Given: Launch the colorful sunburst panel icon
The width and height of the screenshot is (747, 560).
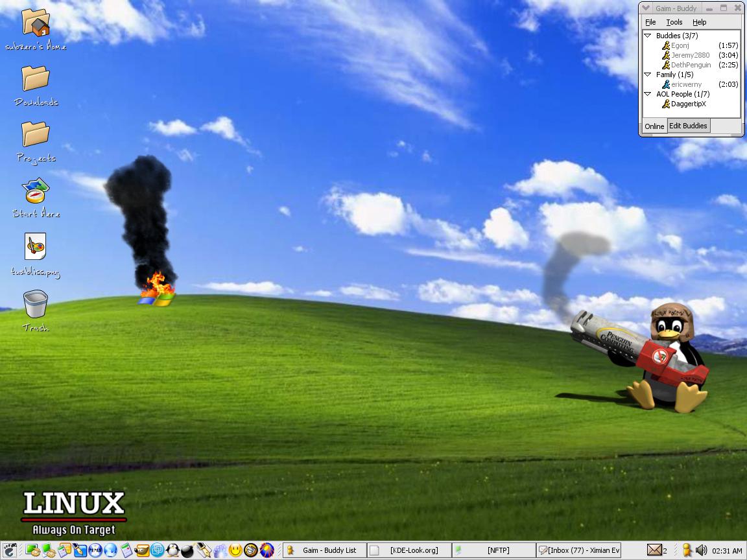Looking at the screenshot, I should [267, 550].
